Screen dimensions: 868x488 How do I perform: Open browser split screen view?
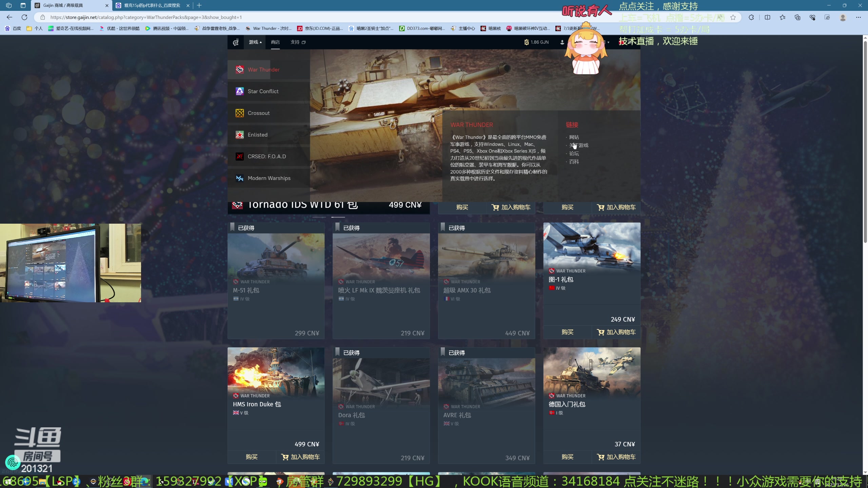coord(768,17)
